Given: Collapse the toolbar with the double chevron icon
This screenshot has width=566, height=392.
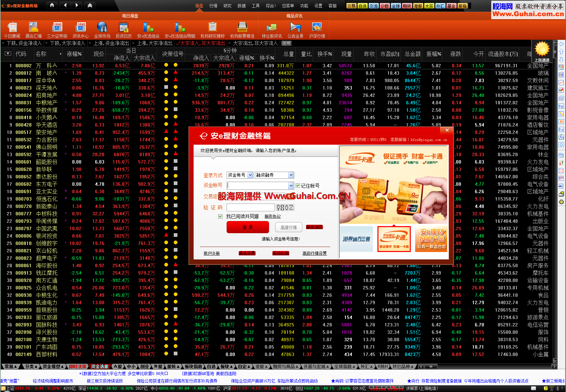Looking at the screenshot, I should 90,5.
